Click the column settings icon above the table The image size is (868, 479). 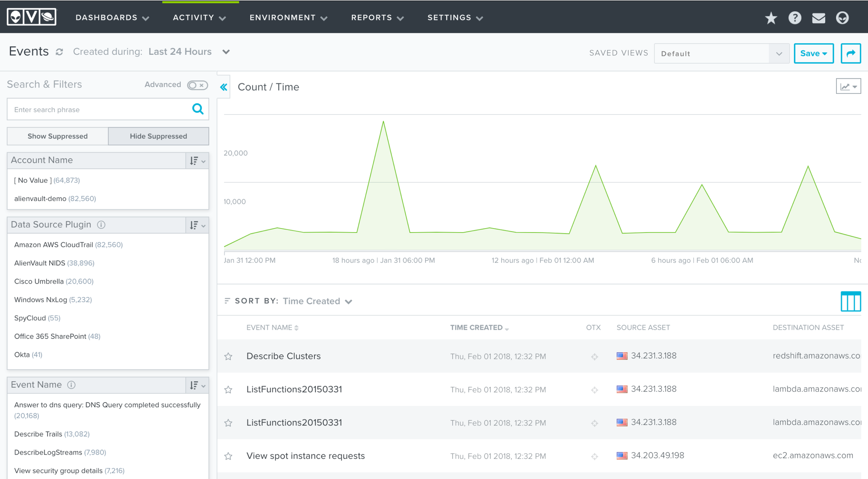(x=851, y=300)
